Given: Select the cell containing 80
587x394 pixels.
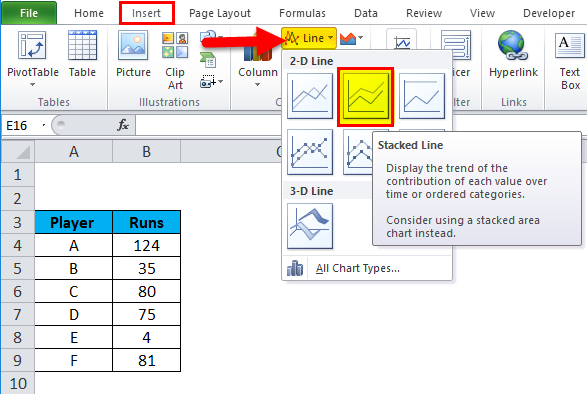Looking at the screenshot, I should coord(146,291).
